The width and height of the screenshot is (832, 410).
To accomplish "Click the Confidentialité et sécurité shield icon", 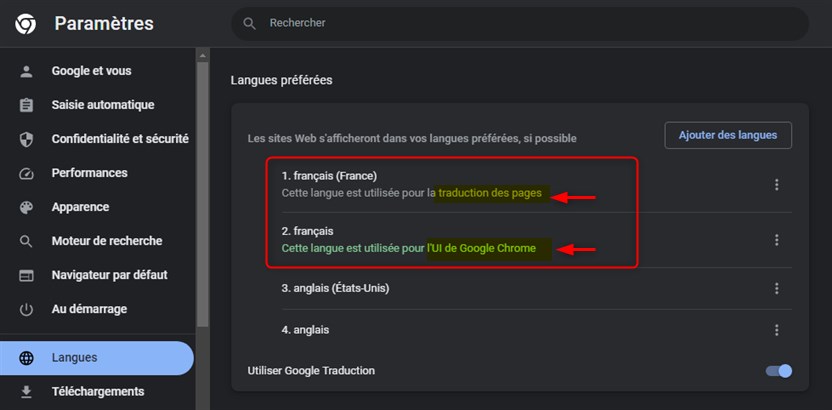I will point(26,139).
